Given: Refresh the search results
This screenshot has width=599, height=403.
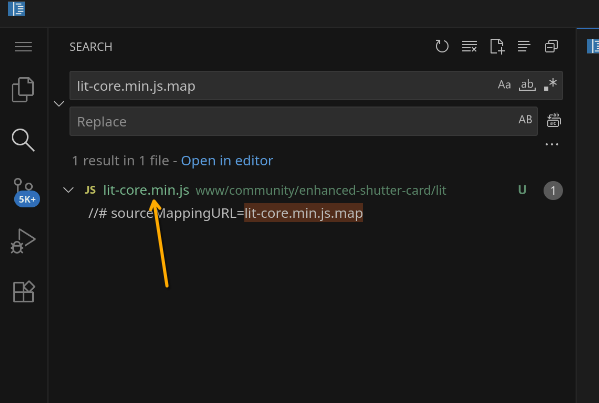Looking at the screenshot, I should 442,47.
